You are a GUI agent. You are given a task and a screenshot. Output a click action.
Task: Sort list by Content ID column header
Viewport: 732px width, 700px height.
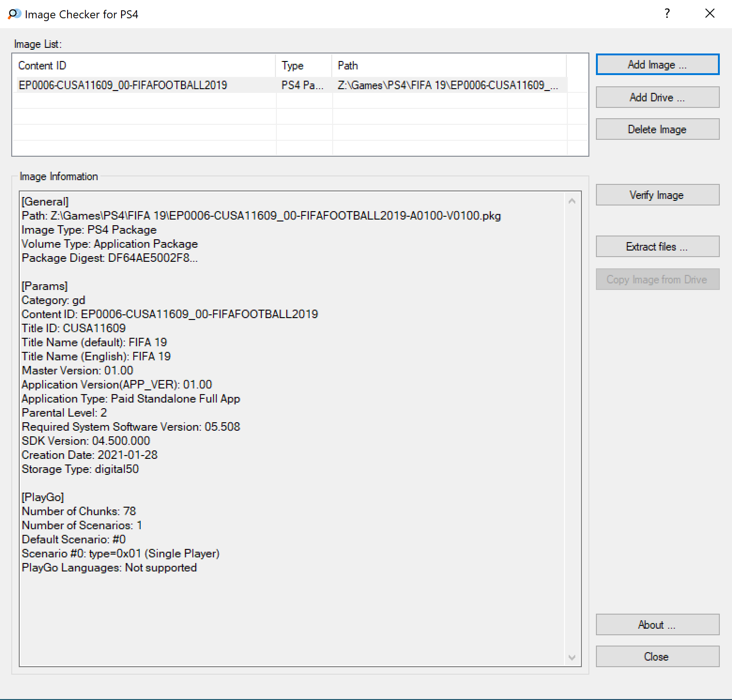pos(144,66)
